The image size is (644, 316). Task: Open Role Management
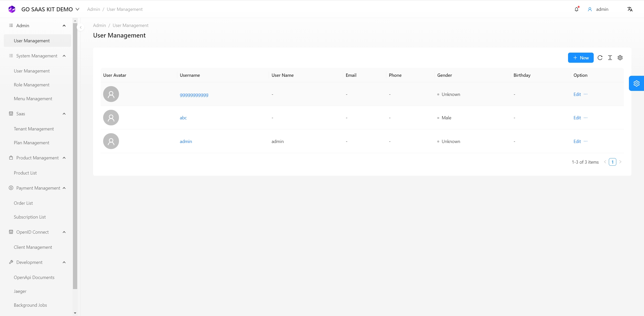pyautogui.click(x=37, y=85)
